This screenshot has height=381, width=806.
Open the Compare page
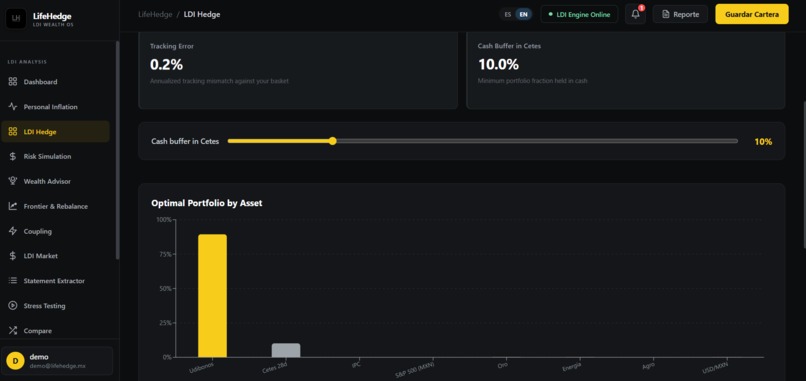tap(56, 331)
